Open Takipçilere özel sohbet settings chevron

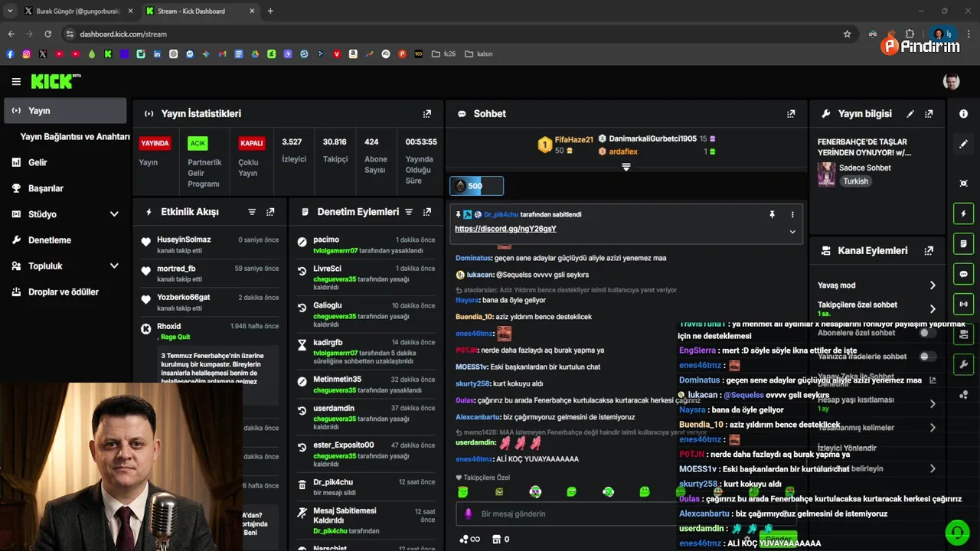click(933, 308)
